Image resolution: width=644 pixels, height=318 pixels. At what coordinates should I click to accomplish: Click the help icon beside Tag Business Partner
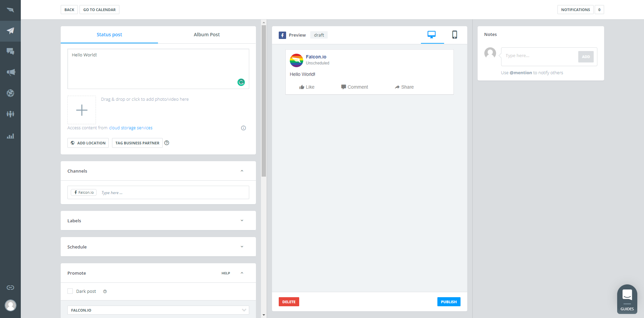[x=167, y=143]
